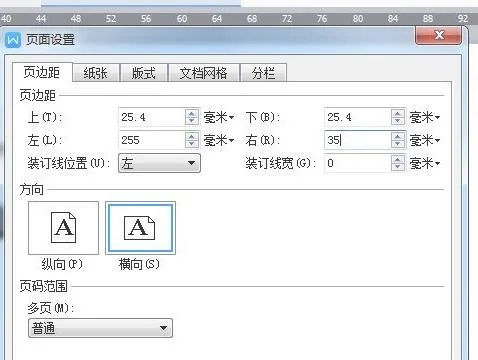Screen dimensions: 478x360
Task: Decrease the 下(B) margin with down arrow
Action: 397,121
